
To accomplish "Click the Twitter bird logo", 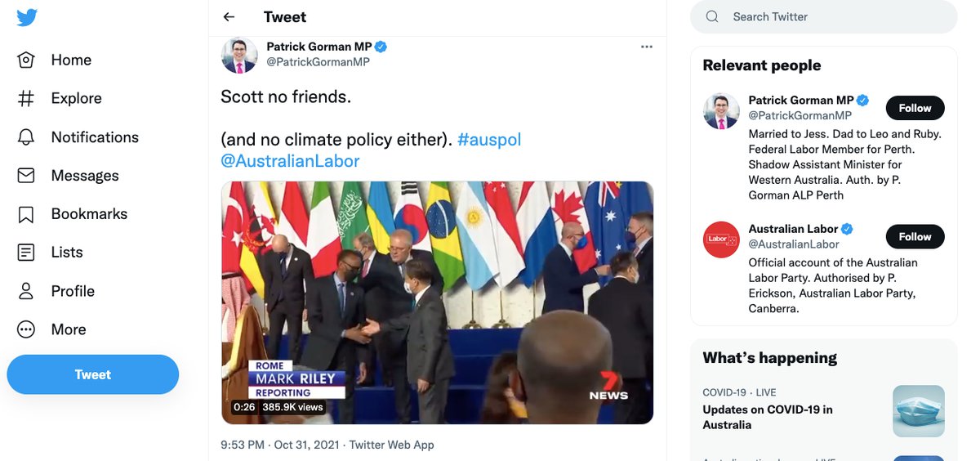I will click(27, 17).
